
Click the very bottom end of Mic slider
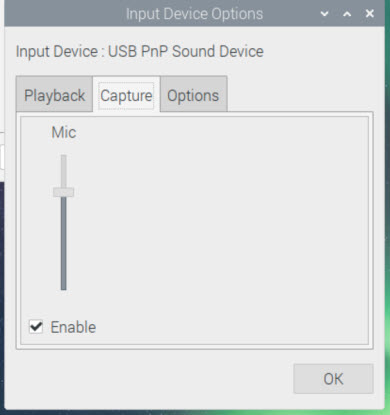pos(63,288)
